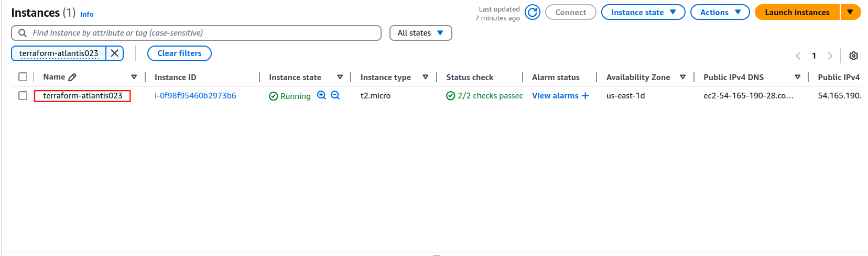Open table preferences gear icon
The height and width of the screenshot is (256, 868).
pos(853,56)
